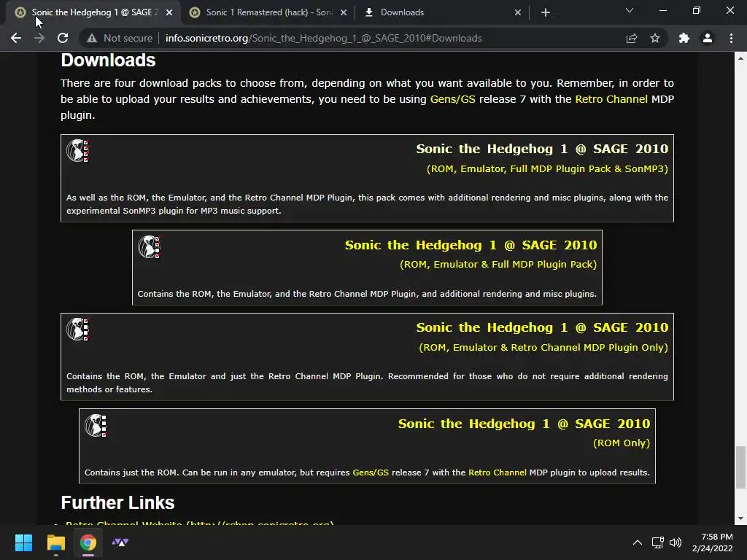The width and height of the screenshot is (747, 560).
Task: Click the Downloads section heading
Action: (x=108, y=60)
